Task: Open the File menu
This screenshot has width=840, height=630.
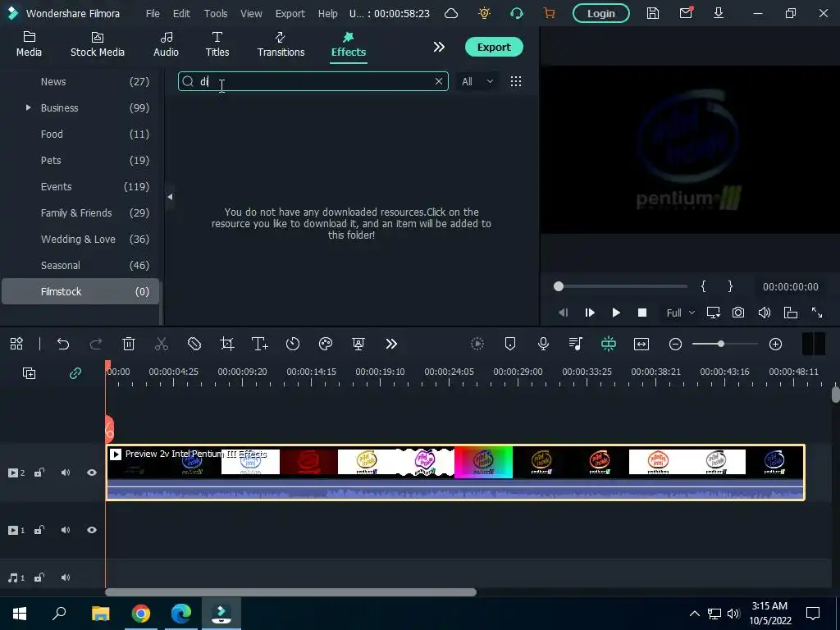Action: [153, 13]
